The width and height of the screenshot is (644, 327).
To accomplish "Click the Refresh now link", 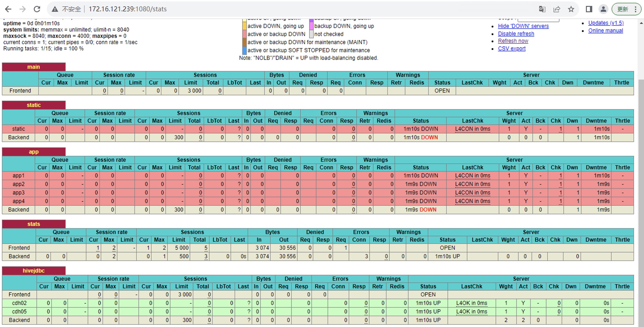I will pos(513,41).
